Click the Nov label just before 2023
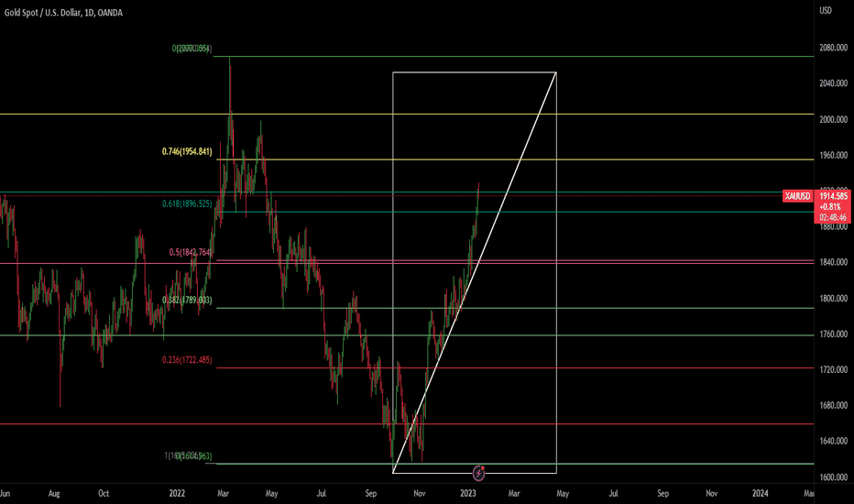The height and width of the screenshot is (504, 854). (x=420, y=493)
